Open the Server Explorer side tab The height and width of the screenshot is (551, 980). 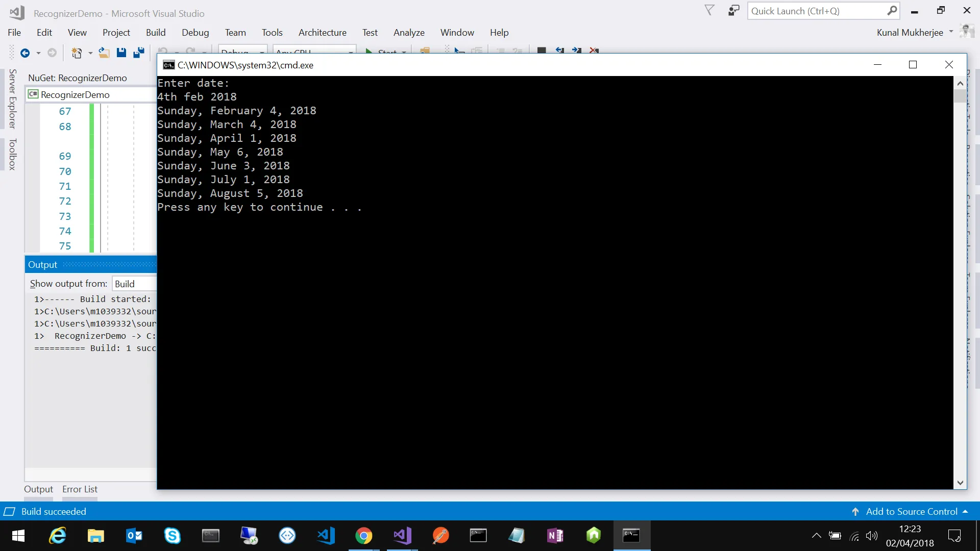[x=13, y=98]
